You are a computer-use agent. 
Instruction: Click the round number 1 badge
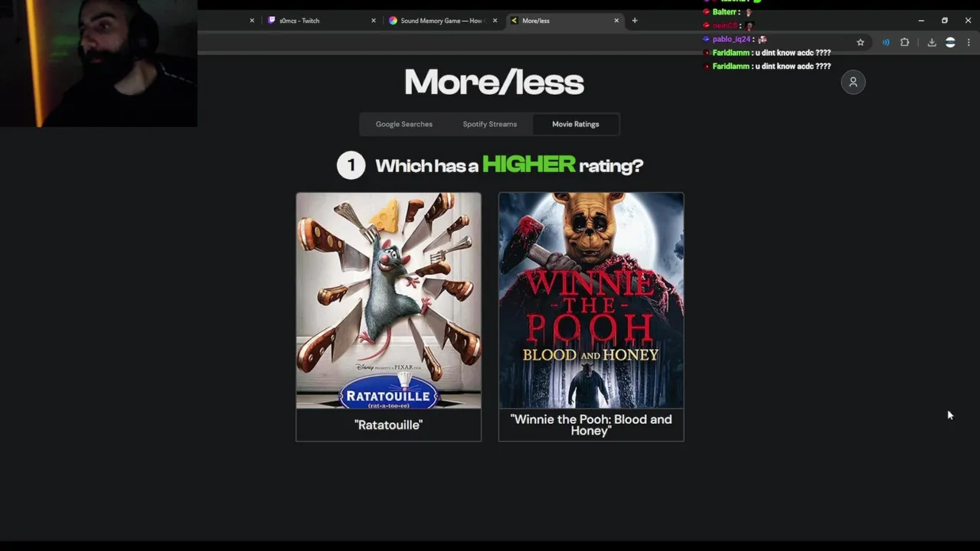(x=351, y=165)
